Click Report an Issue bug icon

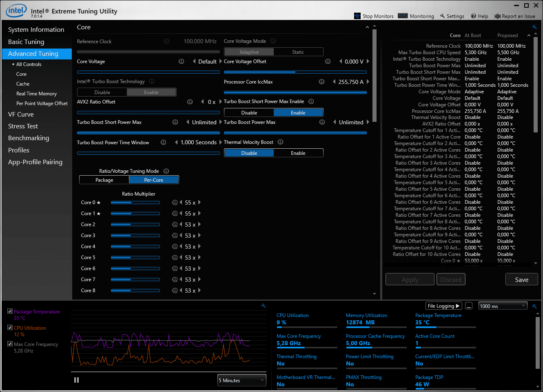tap(497, 16)
